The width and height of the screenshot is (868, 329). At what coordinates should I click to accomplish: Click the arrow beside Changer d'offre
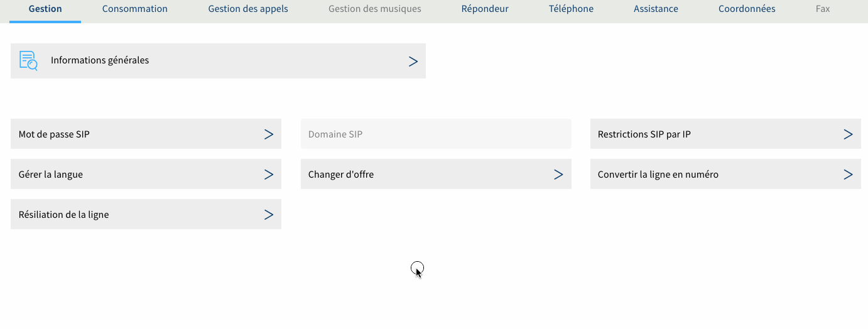558,175
